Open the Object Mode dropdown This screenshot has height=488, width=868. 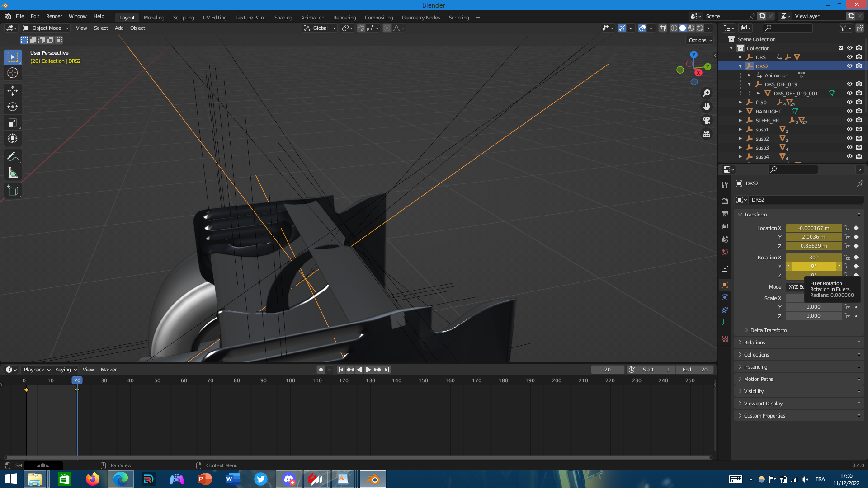pyautogui.click(x=46, y=28)
